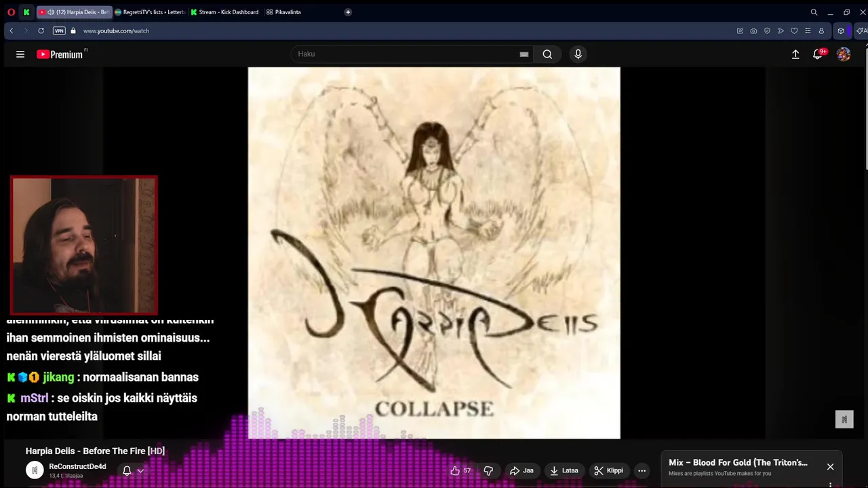Switch to RegrettiTV's lists Letterboxd tab

(150, 12)
